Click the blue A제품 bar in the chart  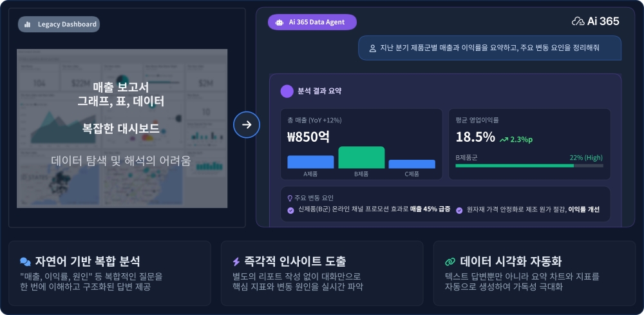click(310, 162)
